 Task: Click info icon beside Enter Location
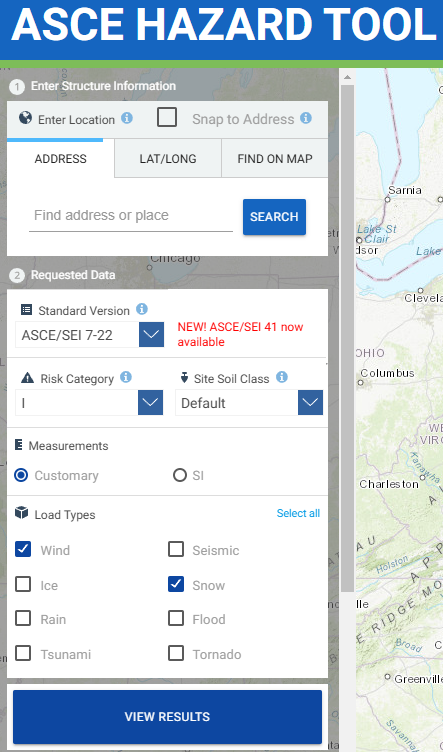[127, 118]
